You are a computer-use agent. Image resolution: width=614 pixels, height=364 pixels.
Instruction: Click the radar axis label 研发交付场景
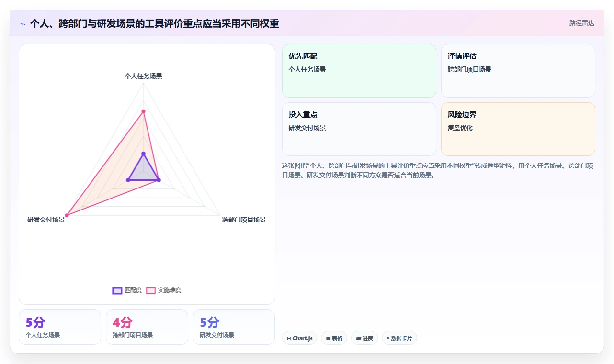(x=46, y=220)
